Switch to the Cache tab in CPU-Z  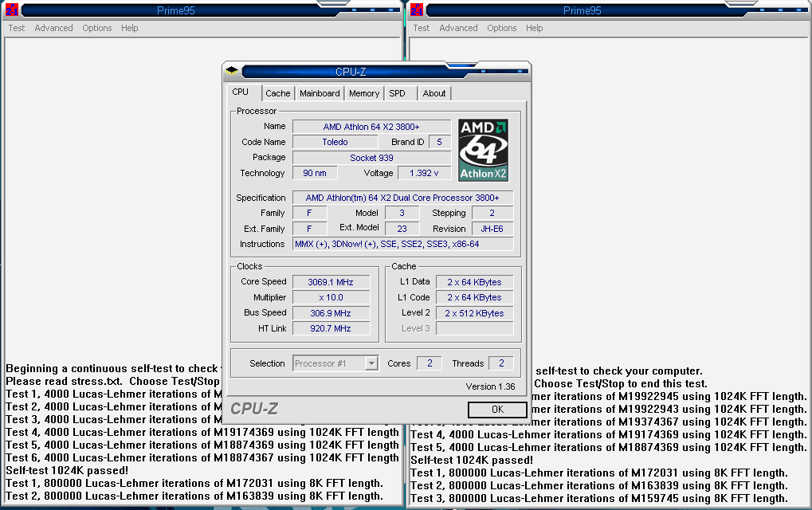pos(278,93)
